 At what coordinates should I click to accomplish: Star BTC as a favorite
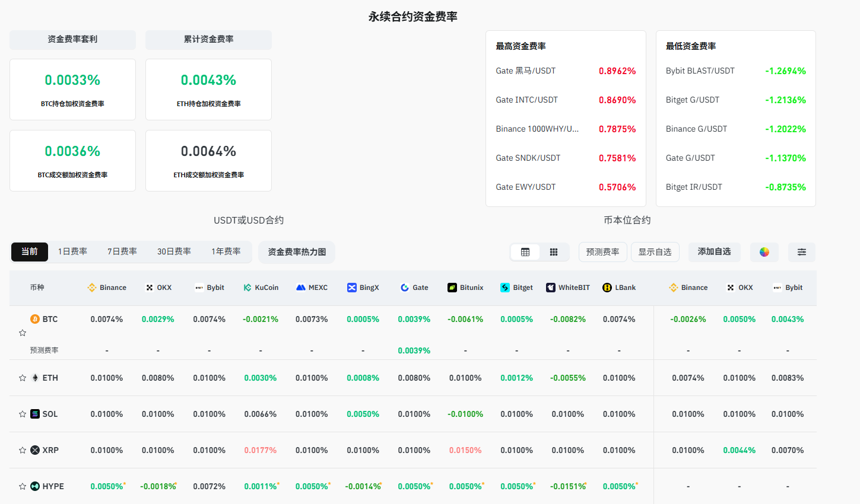coord(23,333)
